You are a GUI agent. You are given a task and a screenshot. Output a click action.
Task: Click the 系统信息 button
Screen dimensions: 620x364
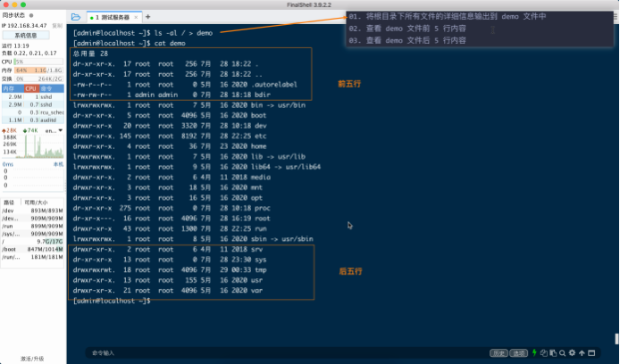click(26, 35)
